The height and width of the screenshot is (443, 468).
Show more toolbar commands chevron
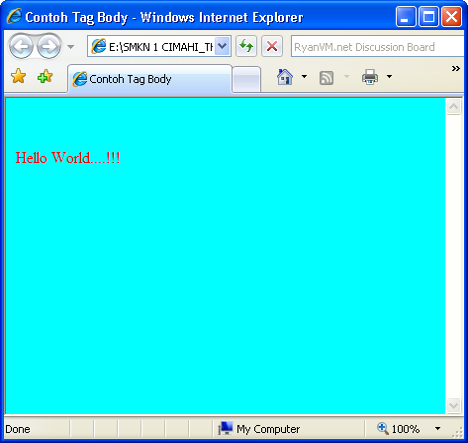point(456,69)
